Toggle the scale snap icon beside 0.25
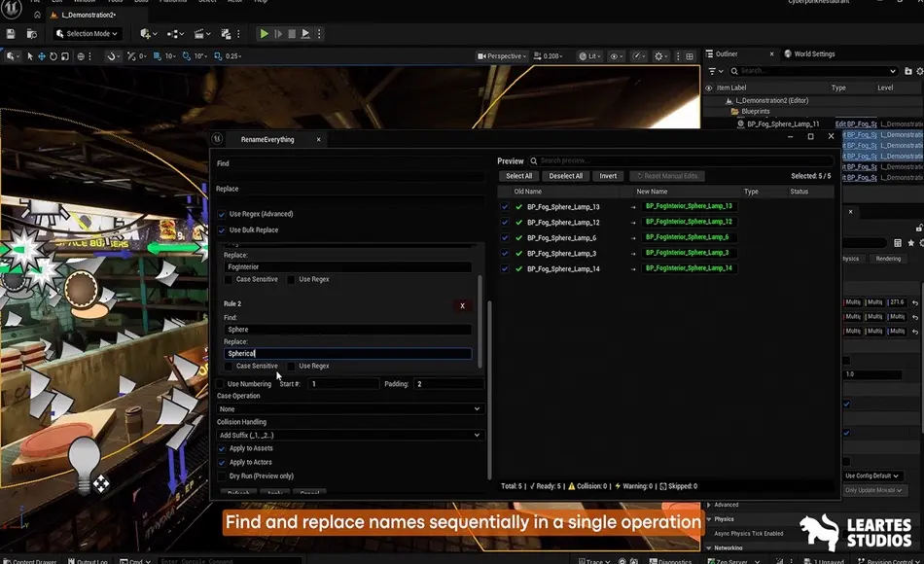This screenshot has width=924, height=564. pyautogui.click(x=218, y=56)
